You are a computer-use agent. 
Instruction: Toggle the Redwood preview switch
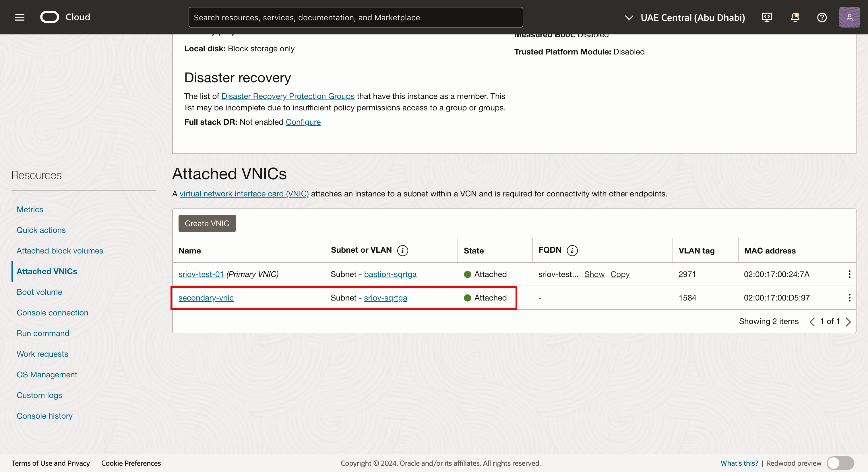(x=840, y=463)
